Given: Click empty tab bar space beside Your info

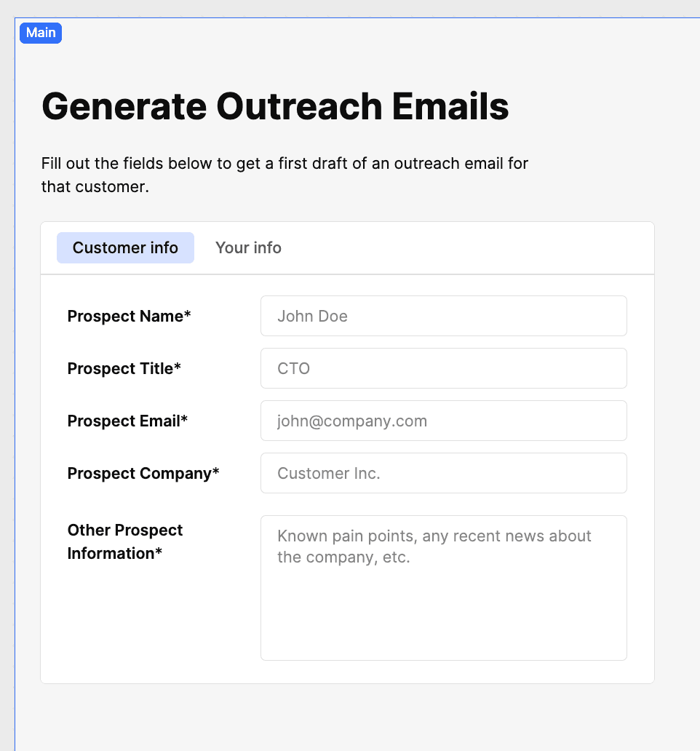Looking at the screenshot, I should [x=473, y=247].
